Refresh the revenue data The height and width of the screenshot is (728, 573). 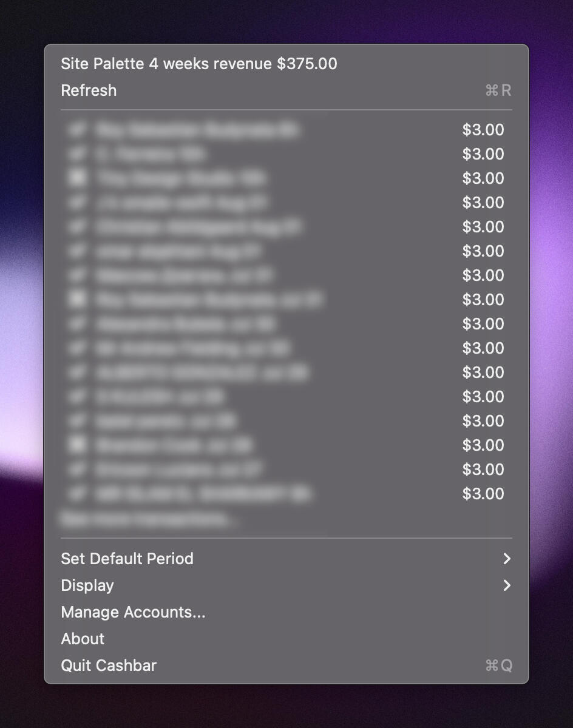tap(89, 90)
